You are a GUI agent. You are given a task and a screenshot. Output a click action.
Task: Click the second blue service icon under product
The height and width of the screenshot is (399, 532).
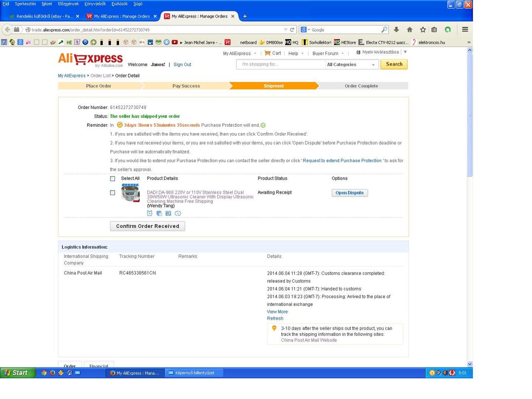point(159,213)
